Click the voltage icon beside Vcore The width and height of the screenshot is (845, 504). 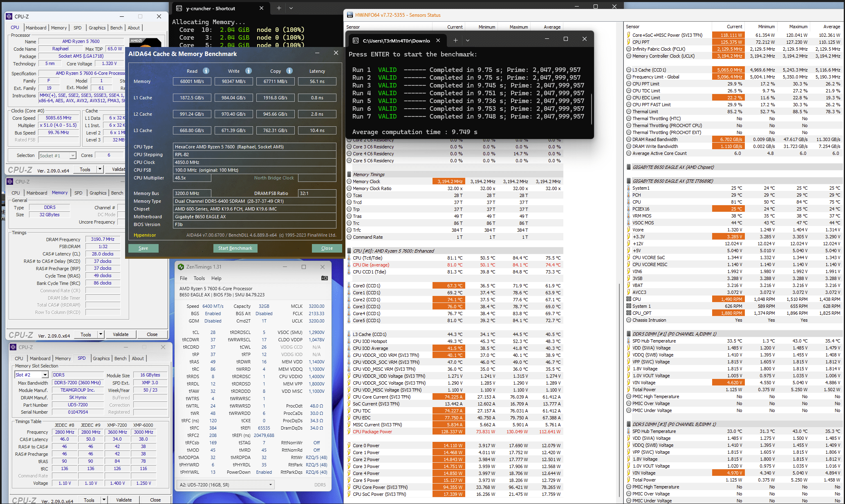629,230
